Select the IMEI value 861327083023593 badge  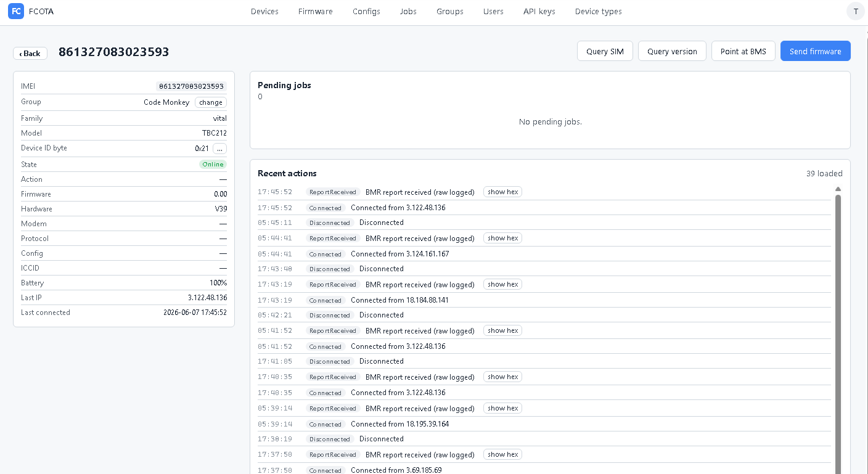(x=191, y=86)
